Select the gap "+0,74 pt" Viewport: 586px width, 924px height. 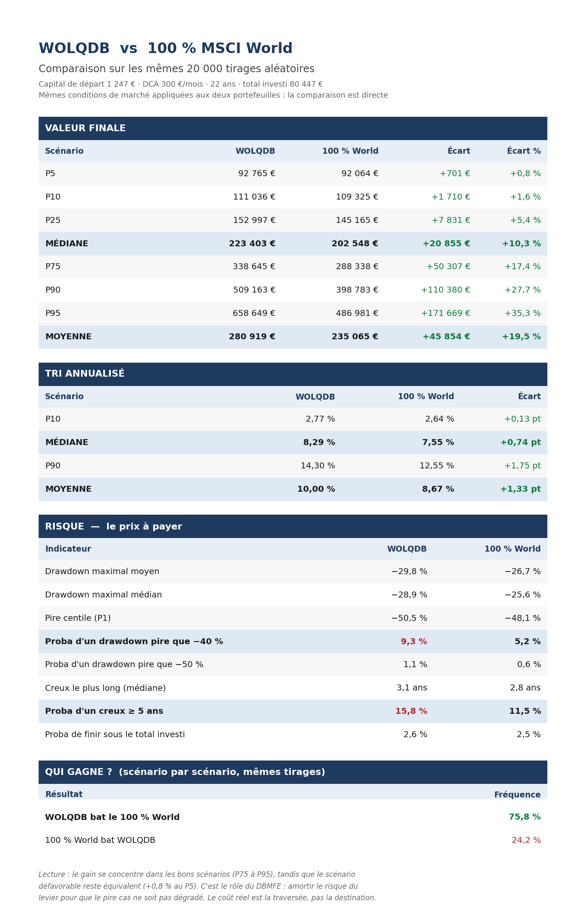pyautogui.click(x=521, y=442)
